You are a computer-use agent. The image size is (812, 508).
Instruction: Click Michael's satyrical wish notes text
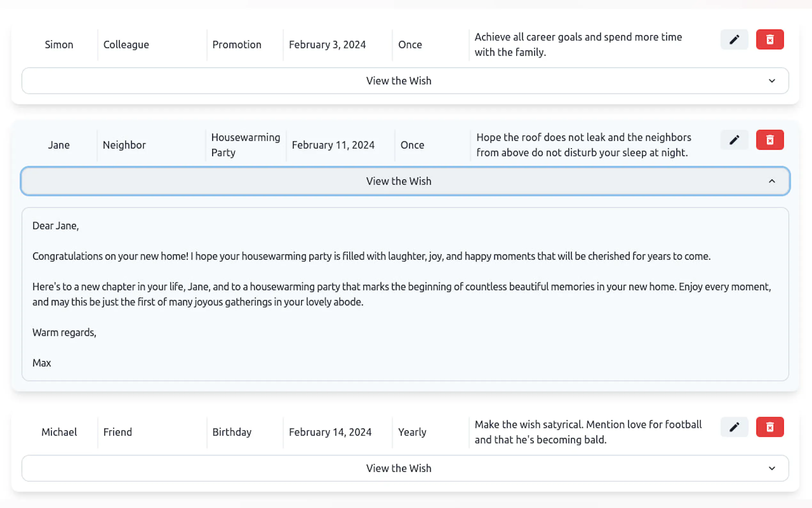588,432
